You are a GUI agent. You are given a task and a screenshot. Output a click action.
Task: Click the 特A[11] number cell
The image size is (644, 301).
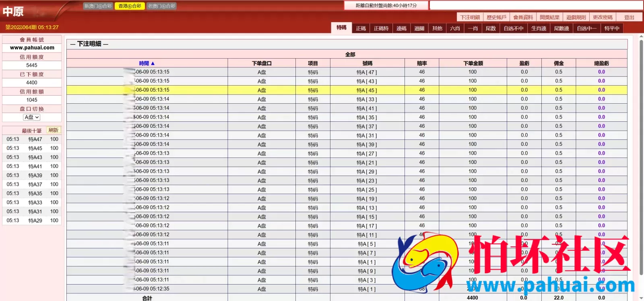367,235
